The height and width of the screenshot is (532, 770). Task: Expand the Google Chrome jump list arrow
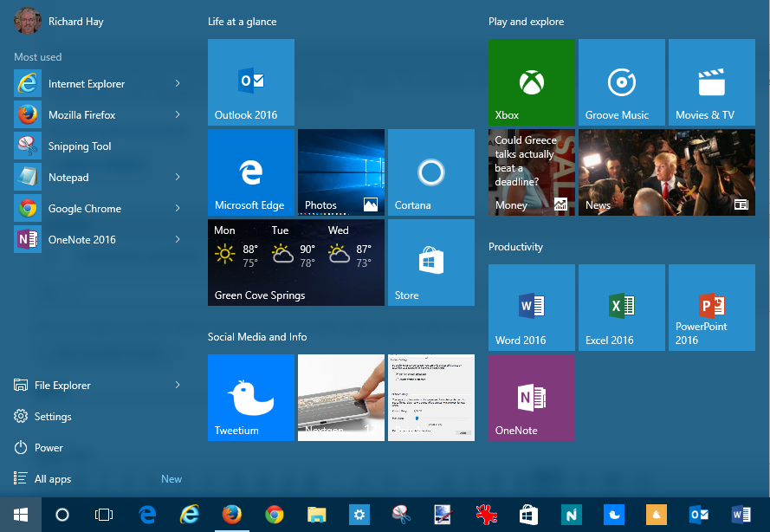pyautogui.click(x=178, y=209)
